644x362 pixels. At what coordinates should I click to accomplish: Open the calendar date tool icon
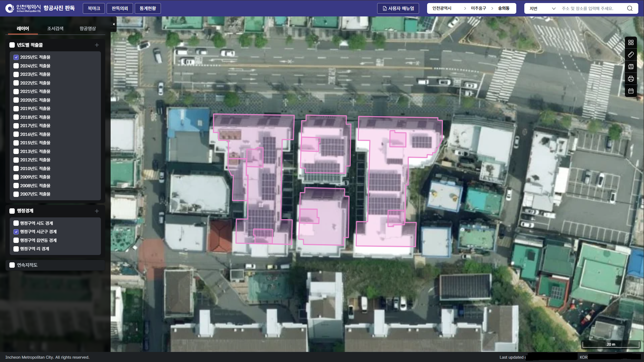pos(631,91)
